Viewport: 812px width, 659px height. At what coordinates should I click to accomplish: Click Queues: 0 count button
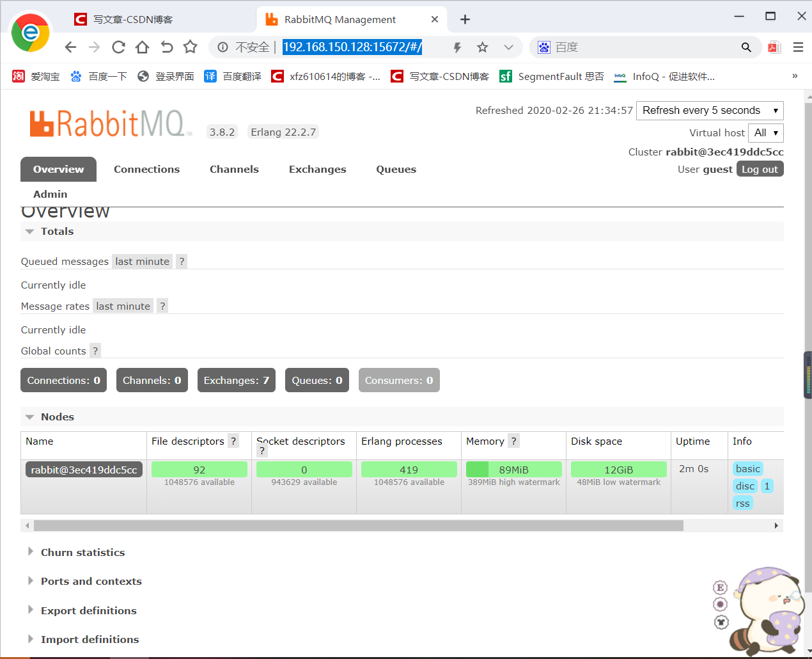(x=317, y=380)
